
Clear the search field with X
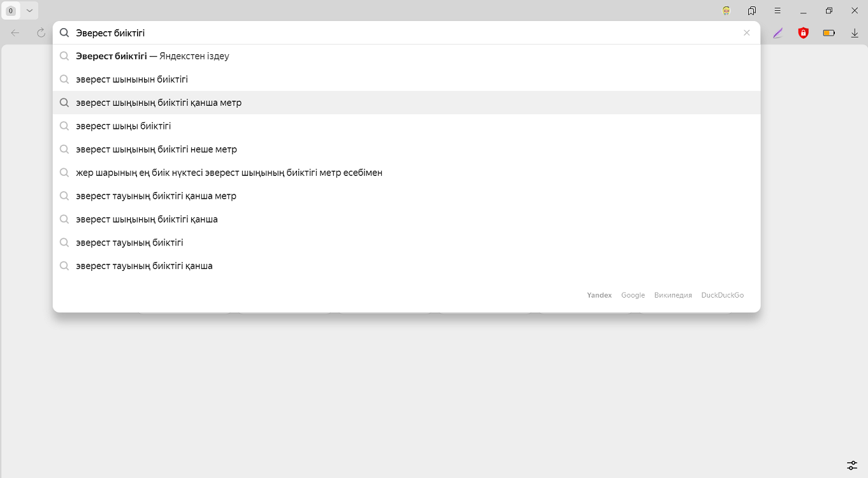tap(747, 33)
